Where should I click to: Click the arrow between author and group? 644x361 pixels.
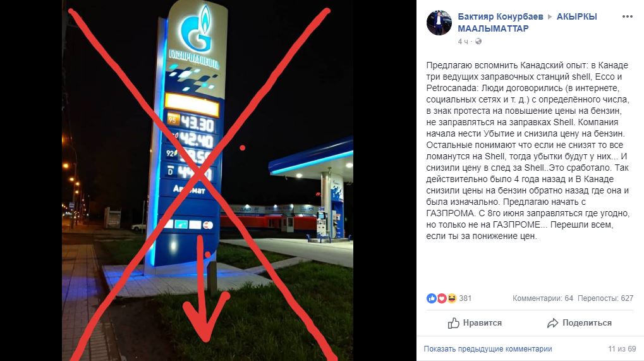coord(550,17)
